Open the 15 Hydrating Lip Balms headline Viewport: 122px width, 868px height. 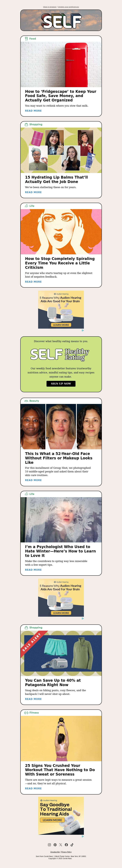pos(56,179)
